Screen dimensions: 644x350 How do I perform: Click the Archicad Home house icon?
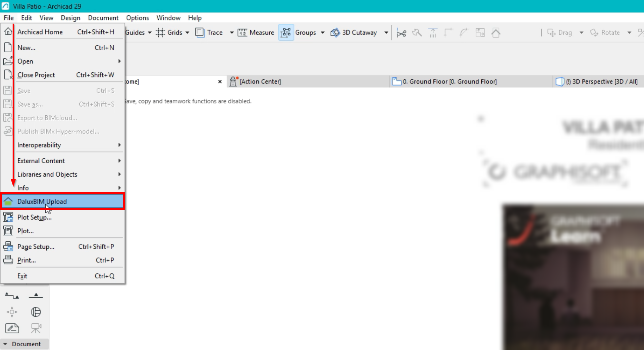click(8, 32)
